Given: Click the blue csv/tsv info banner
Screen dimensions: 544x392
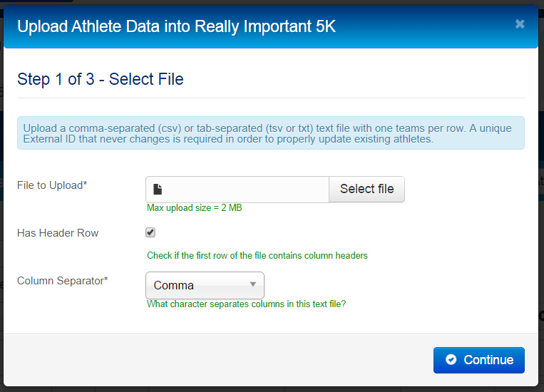Looking at the screenshot, I should (x=271, y=133).
